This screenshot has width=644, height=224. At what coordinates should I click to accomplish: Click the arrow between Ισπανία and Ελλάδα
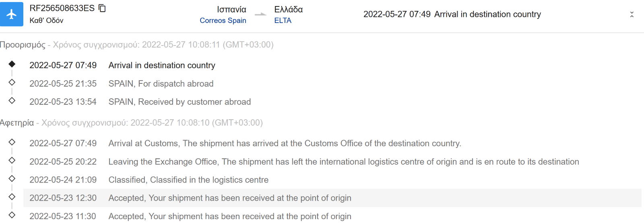coord(260,15)
